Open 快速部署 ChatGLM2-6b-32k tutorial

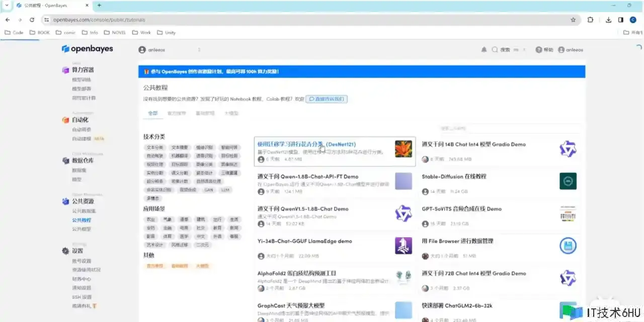point(457,305)
